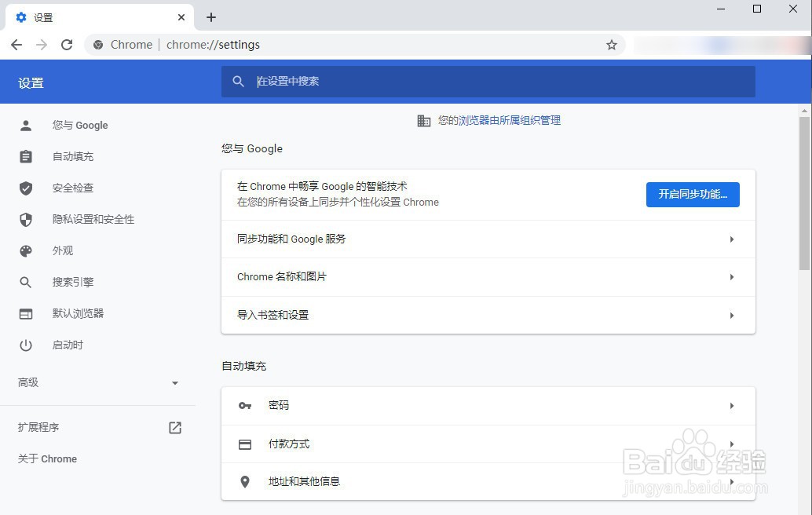Click the 设置 tab title
The height and width of the screenshot is (515, 812).
(x=43, y=17)
